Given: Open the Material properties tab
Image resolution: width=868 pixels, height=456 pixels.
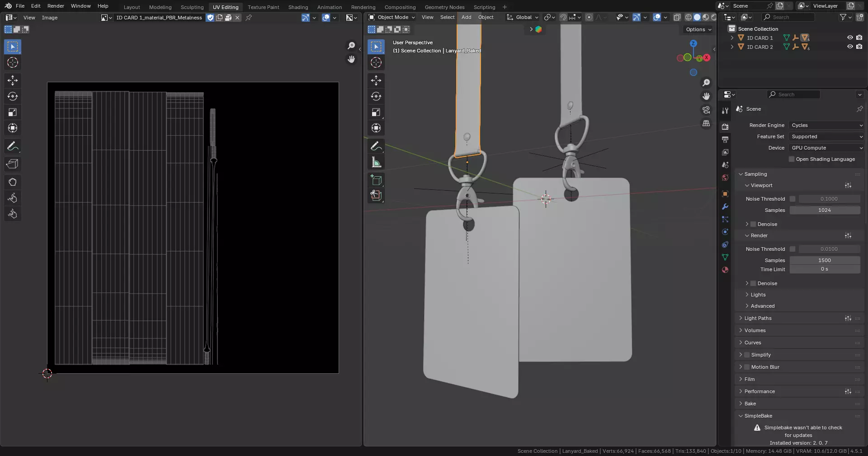Looking at the screenshot, I should click(725, 270).
